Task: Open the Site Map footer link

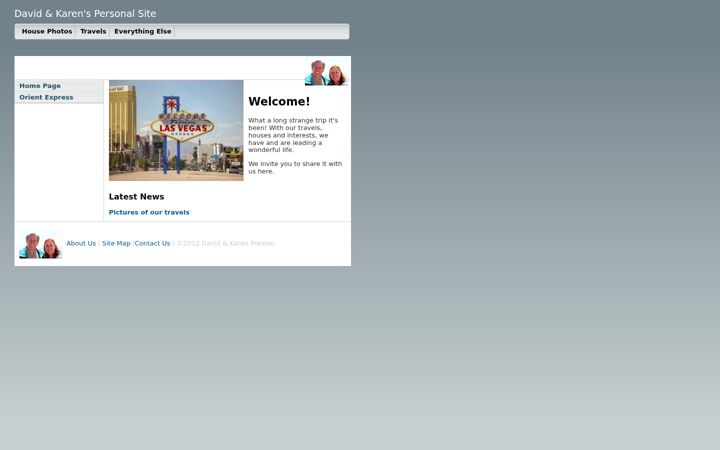Action: point(116,243)
